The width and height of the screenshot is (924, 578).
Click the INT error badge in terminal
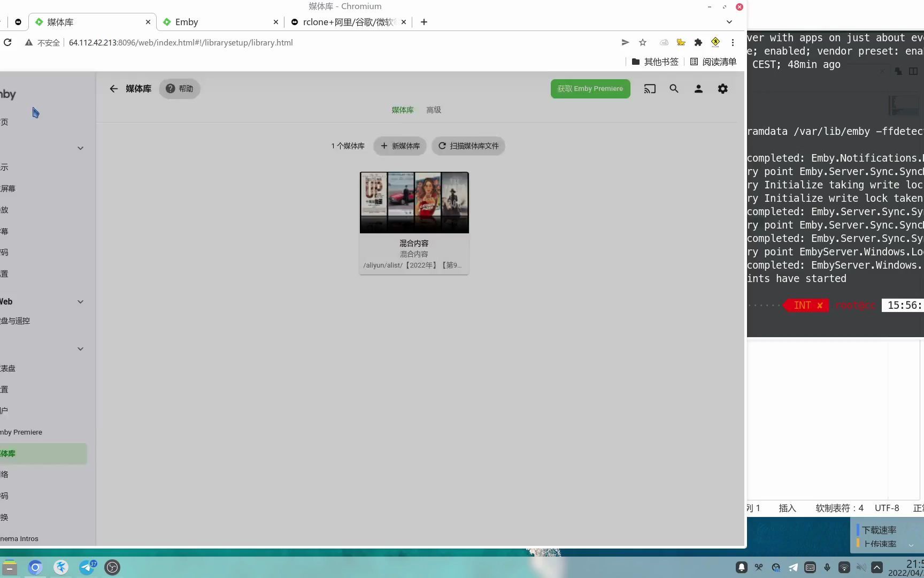coord(807,305)
